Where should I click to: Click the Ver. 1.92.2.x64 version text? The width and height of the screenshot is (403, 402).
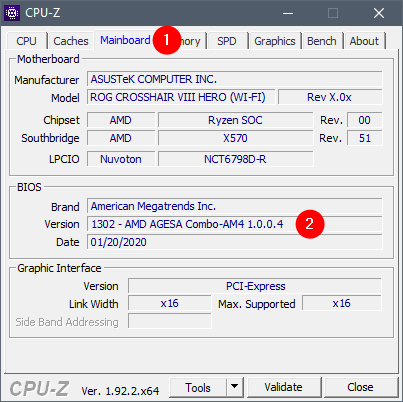(120, 391)
